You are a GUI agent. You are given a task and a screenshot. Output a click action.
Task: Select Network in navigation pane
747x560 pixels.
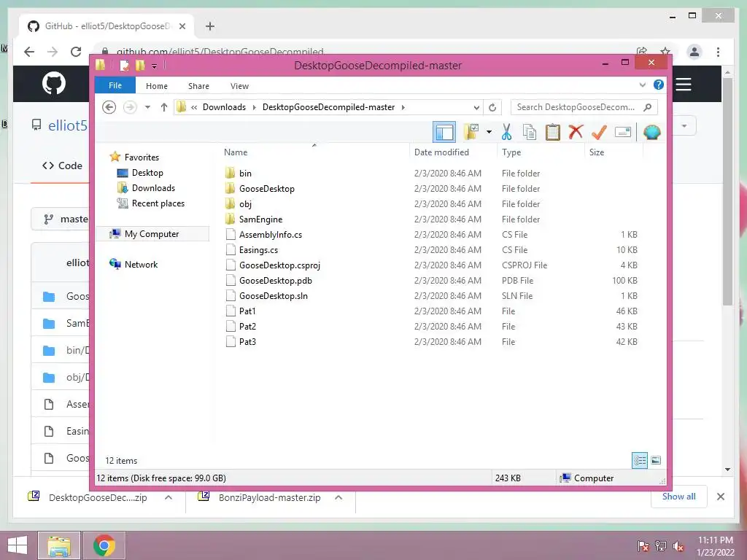tap(141, 264)
